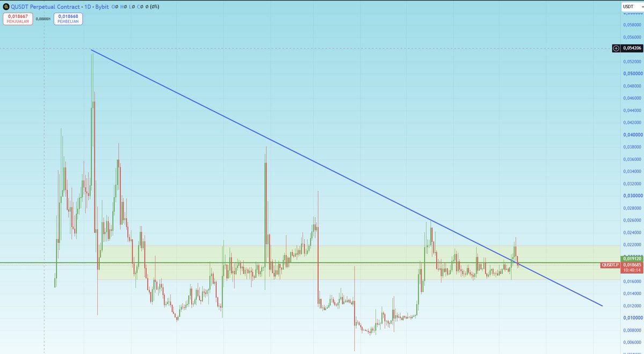644x354 pixels.
Task: Click the 0,054206 crosshair price label
Action: tap(631, 48)
